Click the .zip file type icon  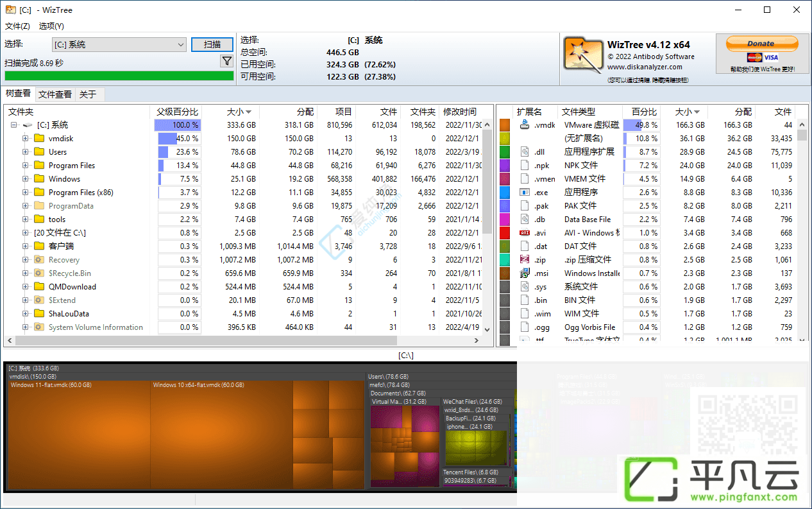click(x=524, y=260)
